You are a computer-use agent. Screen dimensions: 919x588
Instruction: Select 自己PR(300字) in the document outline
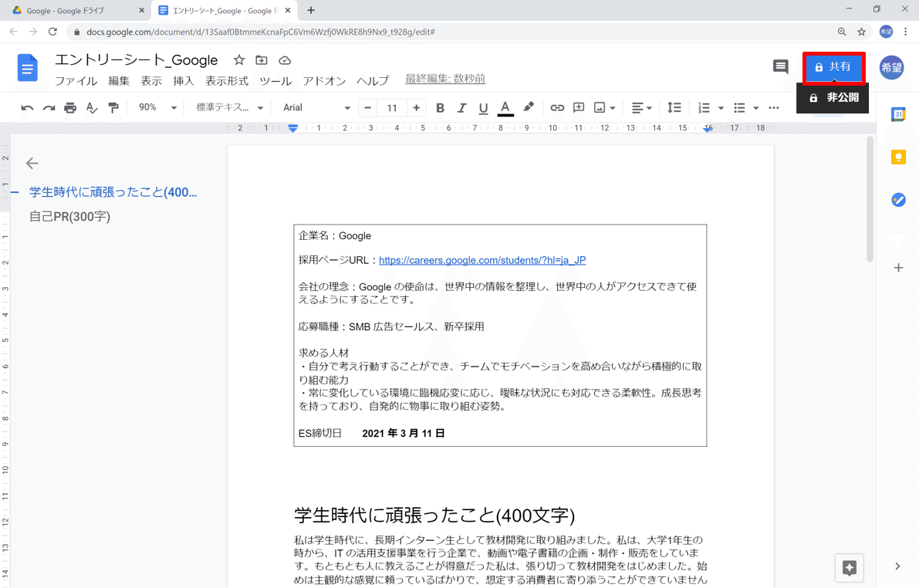[69, 218]
